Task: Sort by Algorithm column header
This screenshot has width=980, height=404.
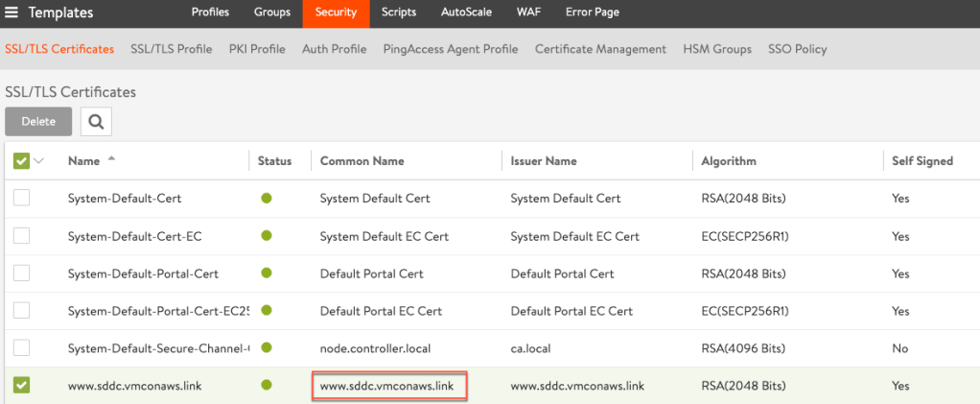Action: (729, 161)
